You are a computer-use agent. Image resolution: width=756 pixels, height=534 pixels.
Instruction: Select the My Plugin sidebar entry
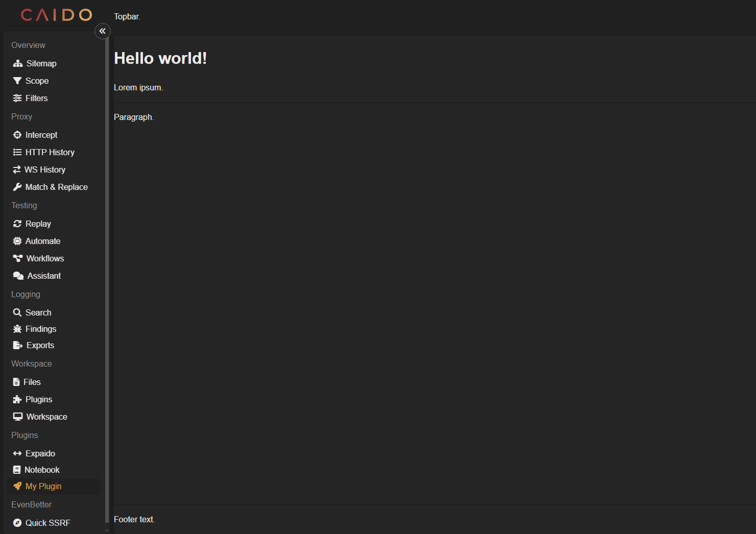coord(43,486)
